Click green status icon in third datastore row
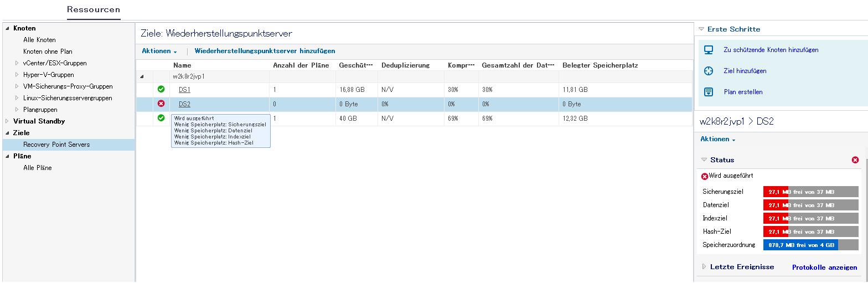 click(161, 118)
